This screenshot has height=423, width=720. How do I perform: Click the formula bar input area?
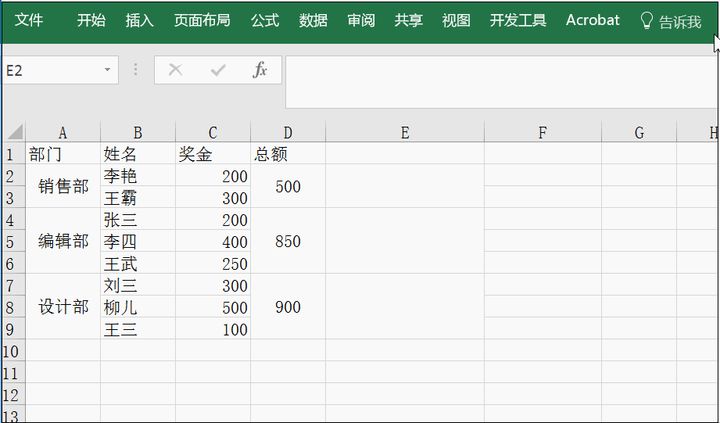pyautogui.click(x=500, y=82)
